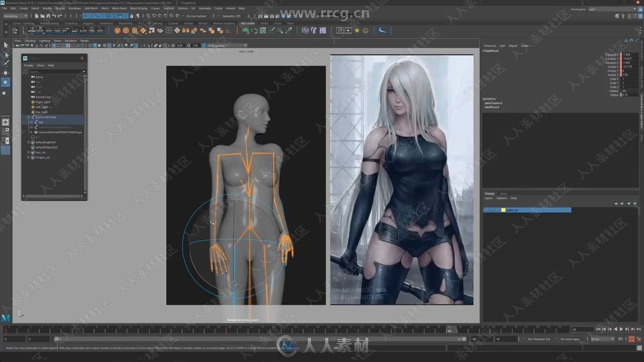
Task: Click bindPose1 under OUTPUTS
Action: click(492, 107)
